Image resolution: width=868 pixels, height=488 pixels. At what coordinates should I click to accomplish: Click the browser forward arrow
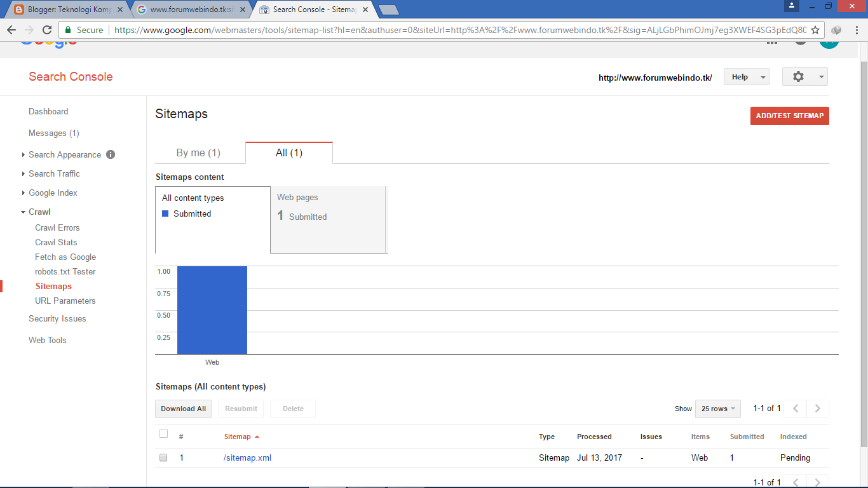29,30
